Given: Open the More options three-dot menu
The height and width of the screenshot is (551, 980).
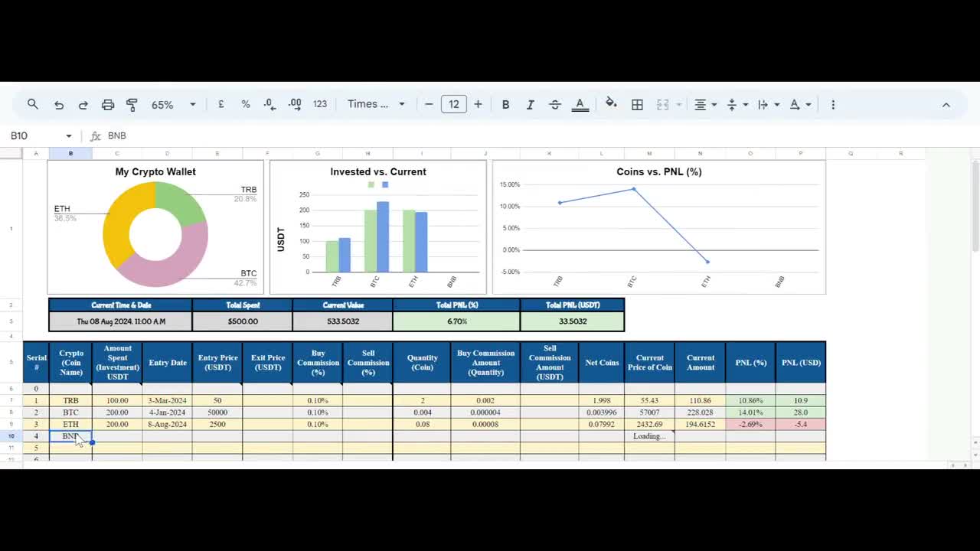Looking at the screenshot, I should [833, 104].
